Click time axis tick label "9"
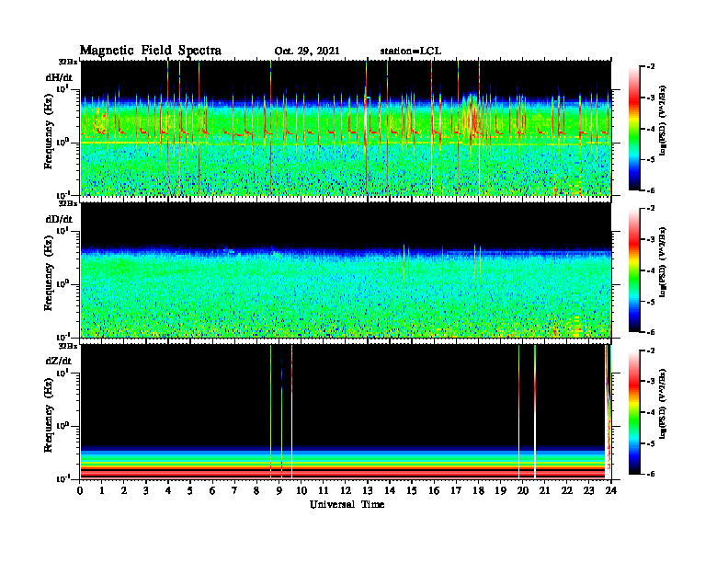Screen dimensions: 728x563 tap(279, 490)
